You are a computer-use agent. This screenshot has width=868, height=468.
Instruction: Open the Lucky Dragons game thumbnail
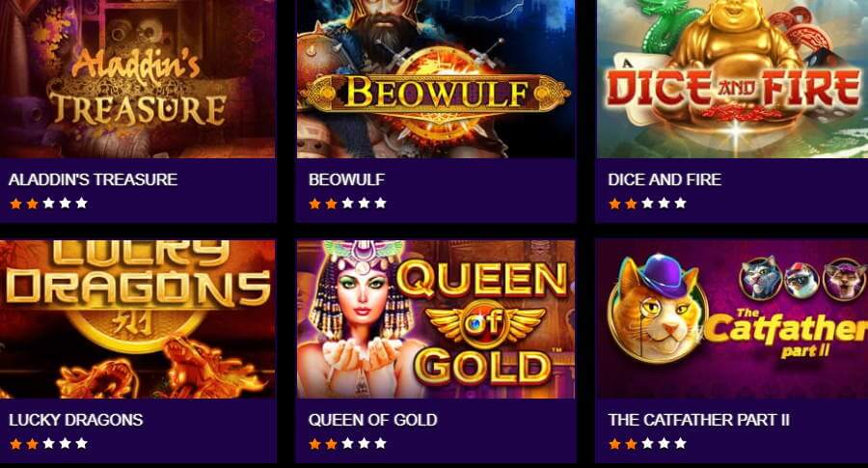[137, 319]
